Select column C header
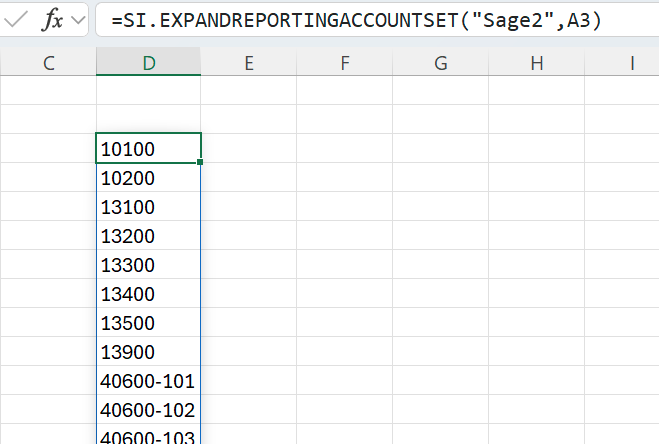 48,63
